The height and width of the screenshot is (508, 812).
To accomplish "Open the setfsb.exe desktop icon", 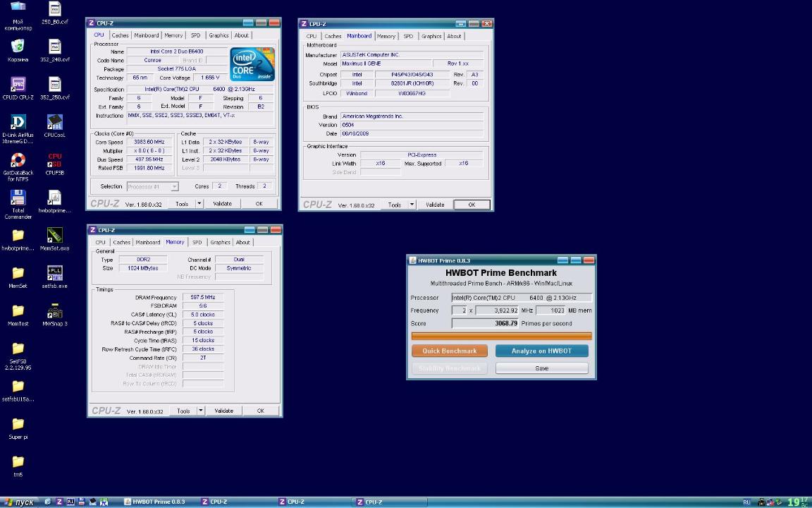I will tap(54, 277).
